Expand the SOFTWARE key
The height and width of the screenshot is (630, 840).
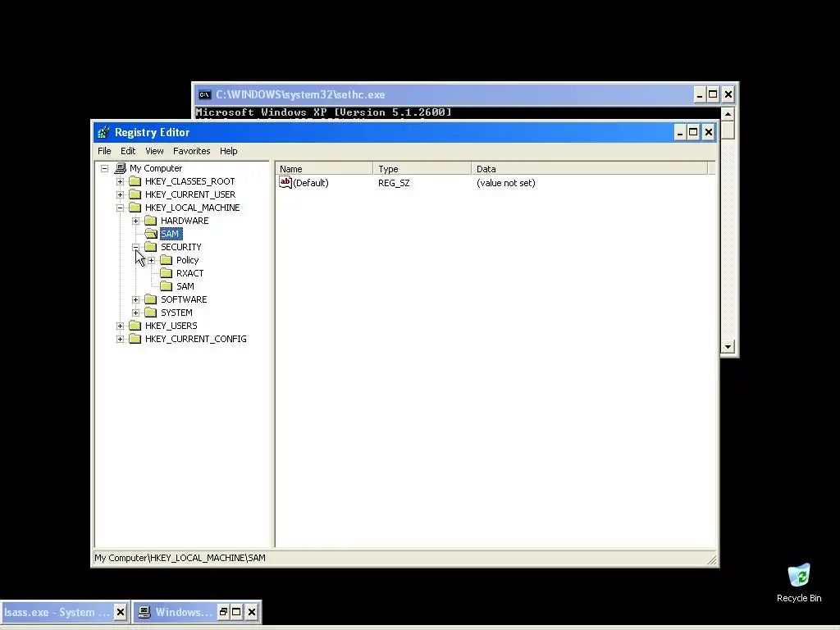tap(135, 299)
